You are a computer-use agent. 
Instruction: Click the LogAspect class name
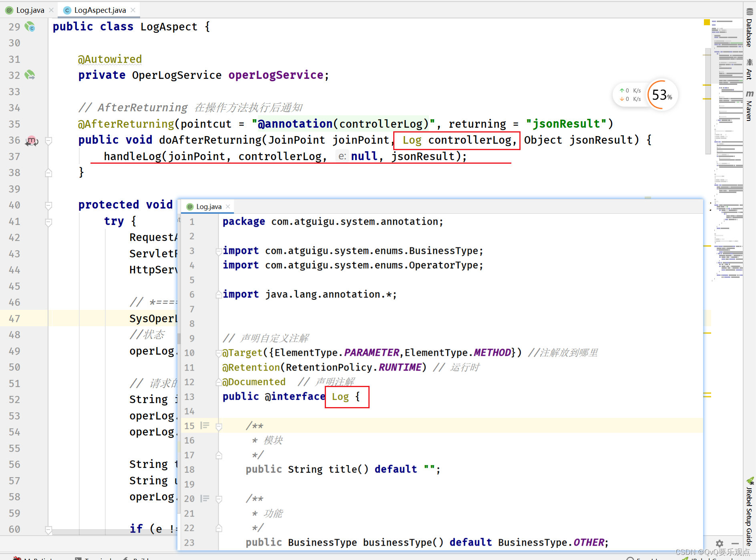click(x=169, y=27)
